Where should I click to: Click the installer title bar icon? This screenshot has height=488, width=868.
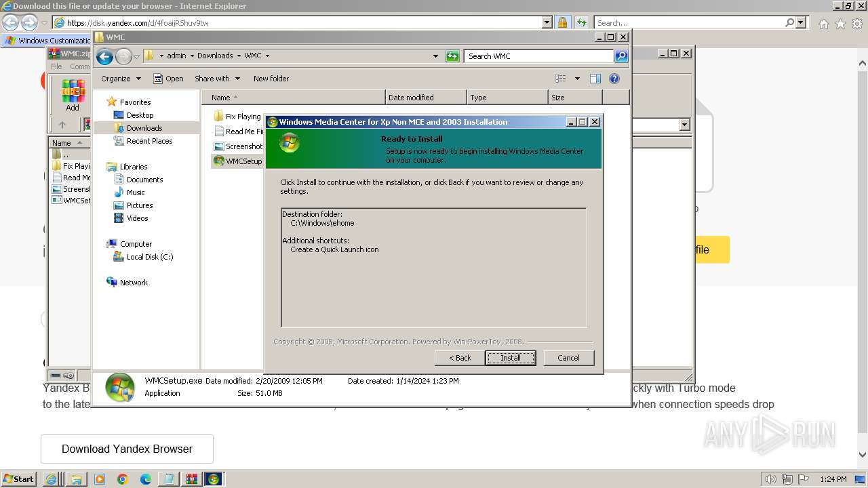pyautogui.click(x=273, y=122)
